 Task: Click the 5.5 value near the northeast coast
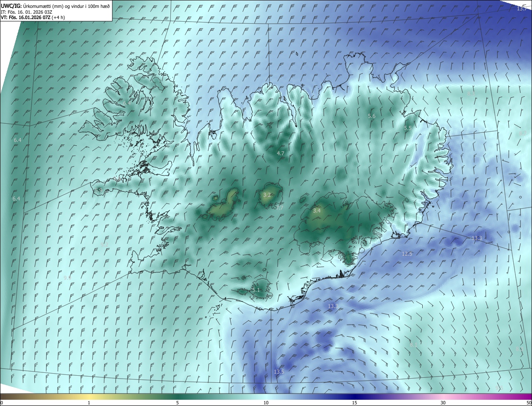(408, 128)
